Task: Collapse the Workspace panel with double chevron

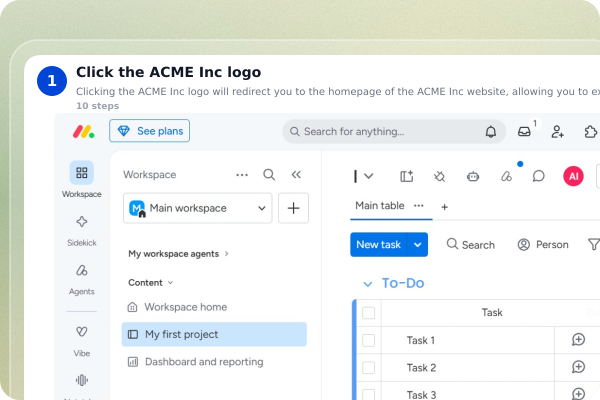Action: point(296,175)
